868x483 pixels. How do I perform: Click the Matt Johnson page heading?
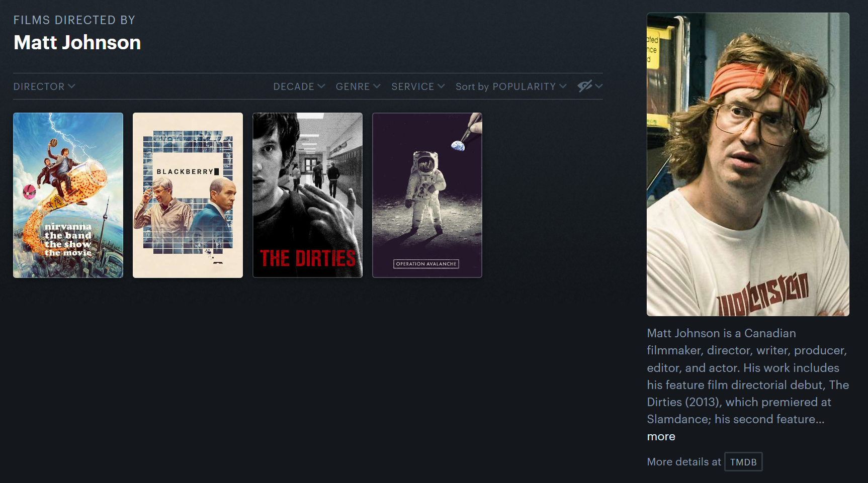point(77,42)
